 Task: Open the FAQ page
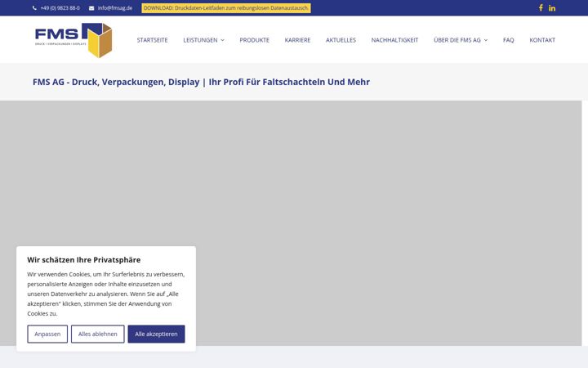508,40
